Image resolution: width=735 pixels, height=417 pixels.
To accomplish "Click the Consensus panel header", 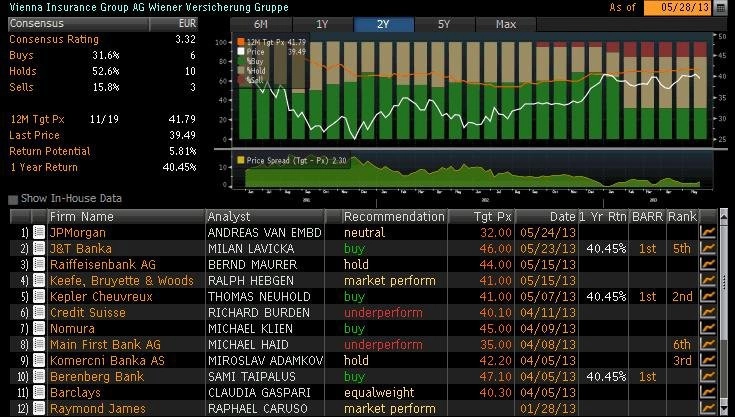I will (78, 23).
